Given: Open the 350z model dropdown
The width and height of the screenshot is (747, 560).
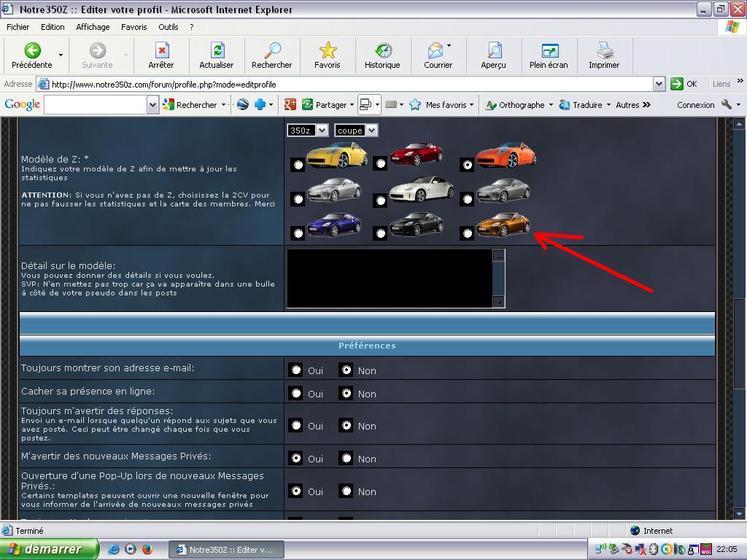Looking at the screenshot, I should click(x=307, y=131).
